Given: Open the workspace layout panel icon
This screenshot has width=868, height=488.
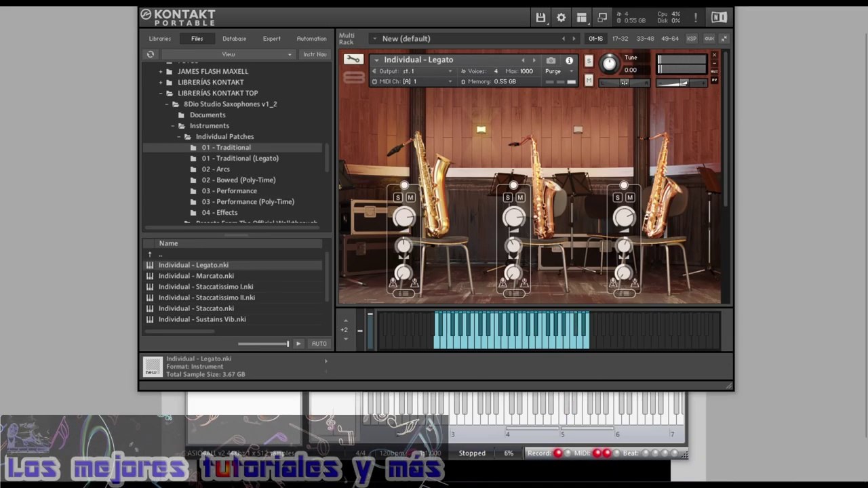Looking at the screenshot, I should tap(582, 18).
